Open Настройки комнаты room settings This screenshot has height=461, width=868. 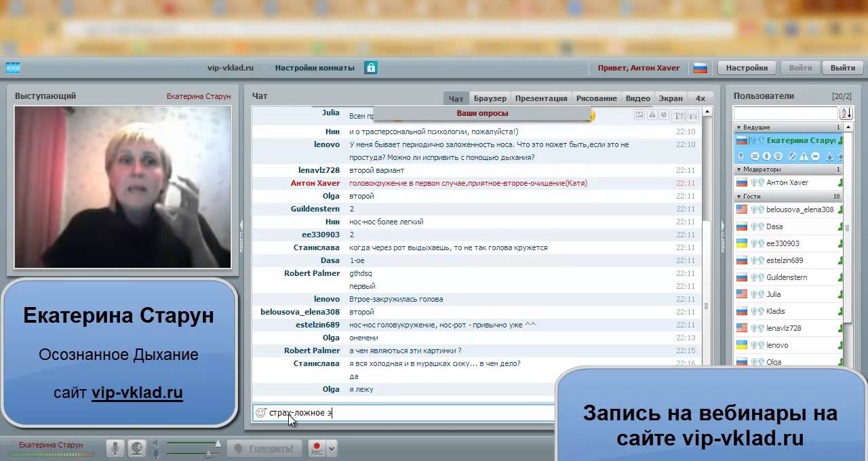(315, 68)
